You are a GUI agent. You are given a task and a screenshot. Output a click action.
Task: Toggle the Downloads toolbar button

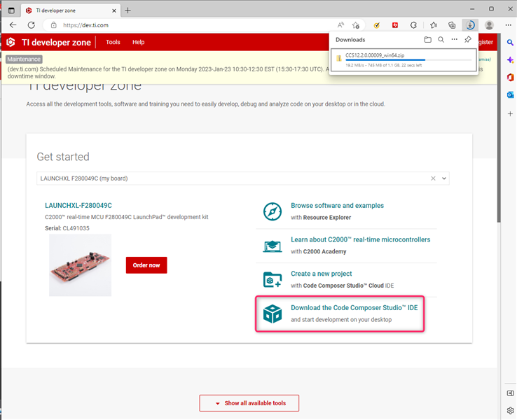pos(470,25)
